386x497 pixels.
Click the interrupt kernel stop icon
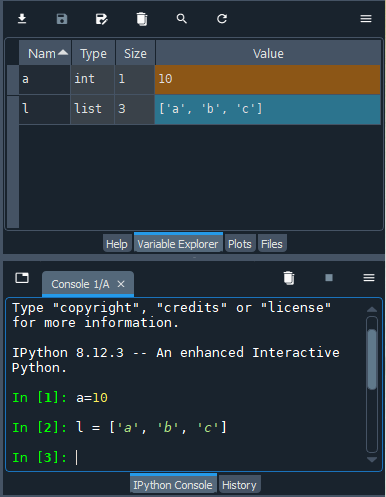[329, 278]
